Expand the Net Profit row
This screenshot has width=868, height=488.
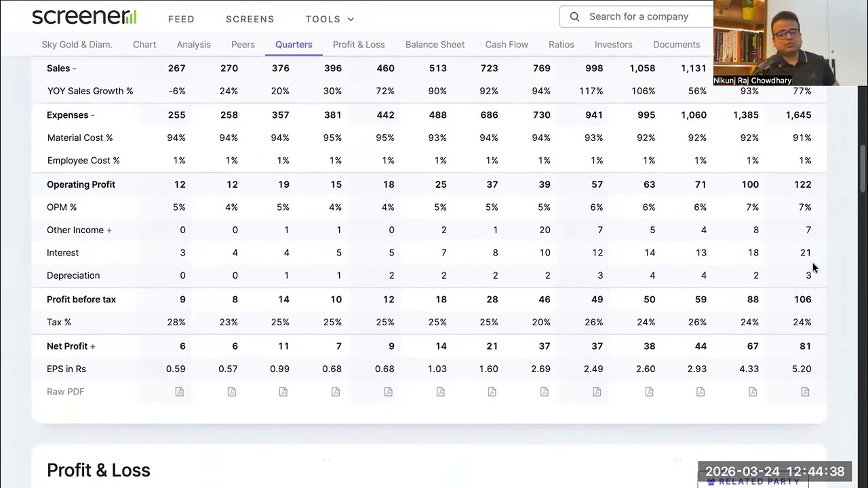(71, 346)
